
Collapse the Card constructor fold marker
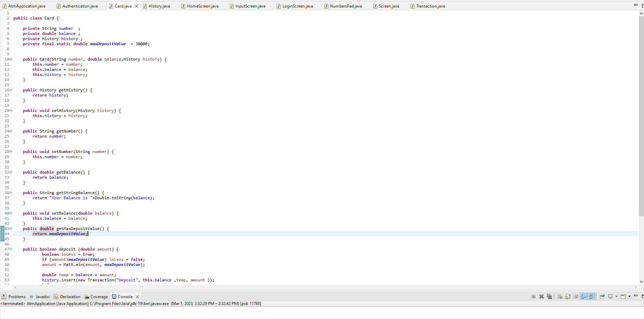pos(11,59)
